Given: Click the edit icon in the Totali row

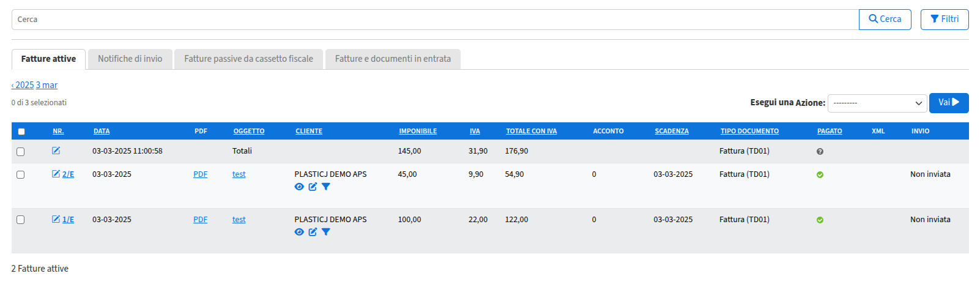Looking at the screenshot, I should pos(56,151).
